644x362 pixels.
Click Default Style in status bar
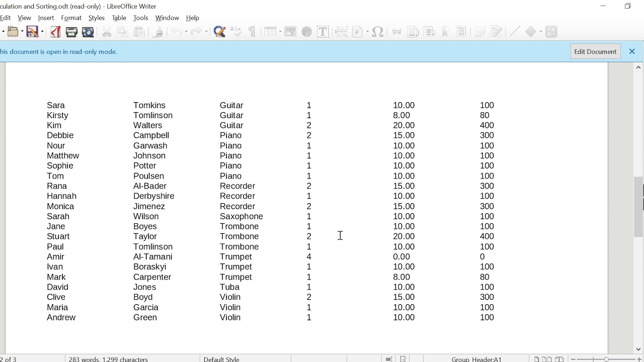pos(221,359)
